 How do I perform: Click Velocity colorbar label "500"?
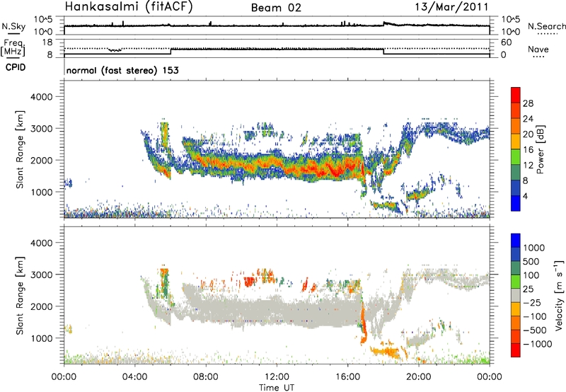coord(531,261)
